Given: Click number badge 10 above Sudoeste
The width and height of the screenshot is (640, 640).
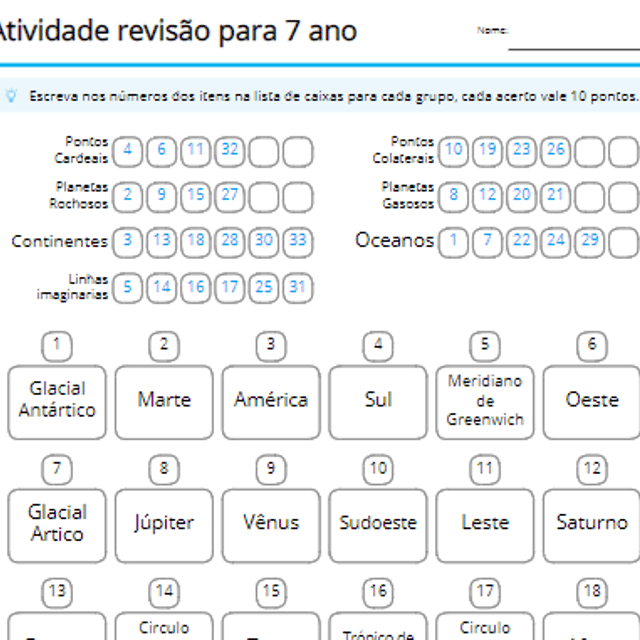Looking at the screenshot, I should tap(378, 470).
